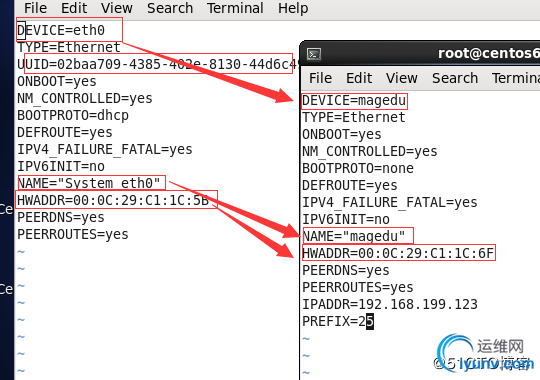Screen dimensions: 540x380
Task: Open File menu in root@centos6 window
Action: pyautogui.click(x=320, y=78)
